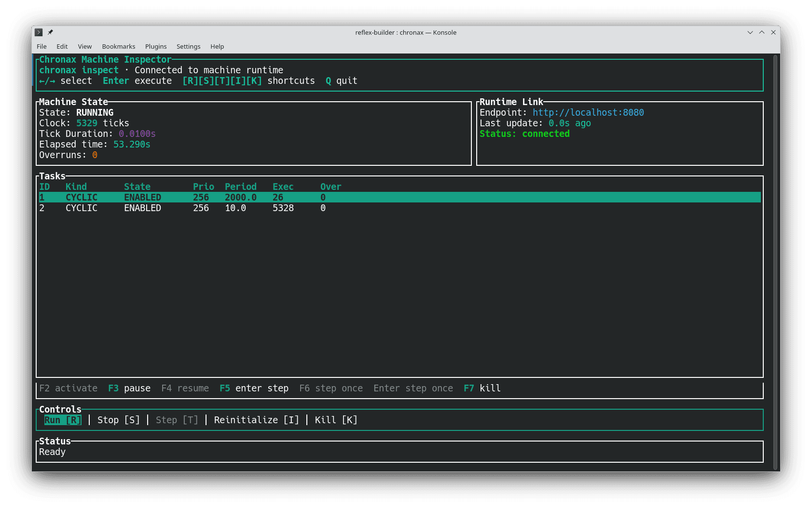Viewport: 812px width, 509px height.
Task: Open the File menu
Action: (41, 46)
